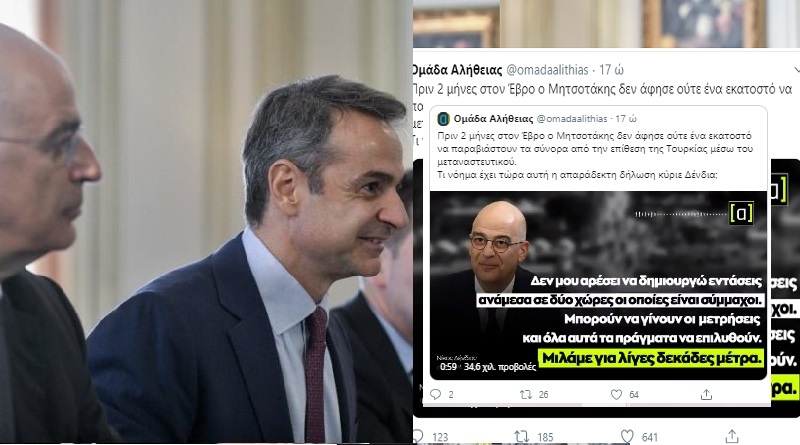Open the outer Ομάδα Αλήθειας profile name
This screenshot has width=800, height=445.
(x=457, y=69)
